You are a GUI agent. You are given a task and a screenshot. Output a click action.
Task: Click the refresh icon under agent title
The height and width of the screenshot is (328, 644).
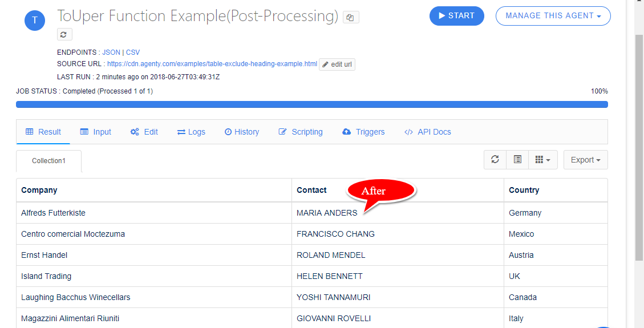64,34
